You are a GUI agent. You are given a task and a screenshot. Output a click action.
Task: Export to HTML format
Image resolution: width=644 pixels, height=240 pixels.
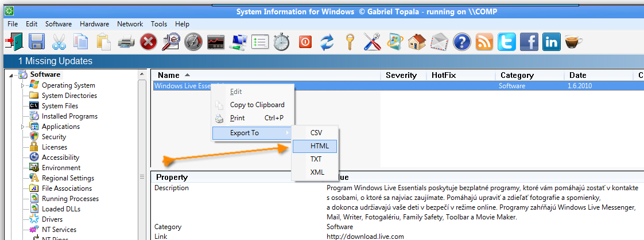pyautogui.click(x=315, y=146)
